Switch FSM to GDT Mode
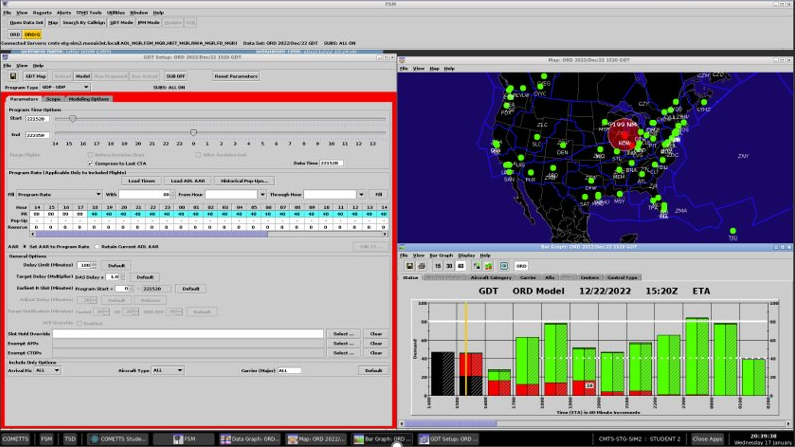The width and height of the screenshot is (795, 447). [x=121, y=23]
